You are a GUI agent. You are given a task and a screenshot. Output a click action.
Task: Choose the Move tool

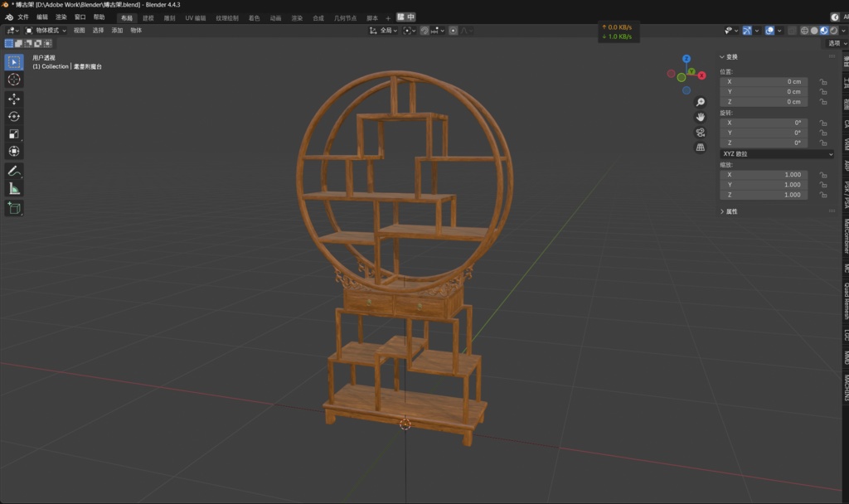click(14, 99)
